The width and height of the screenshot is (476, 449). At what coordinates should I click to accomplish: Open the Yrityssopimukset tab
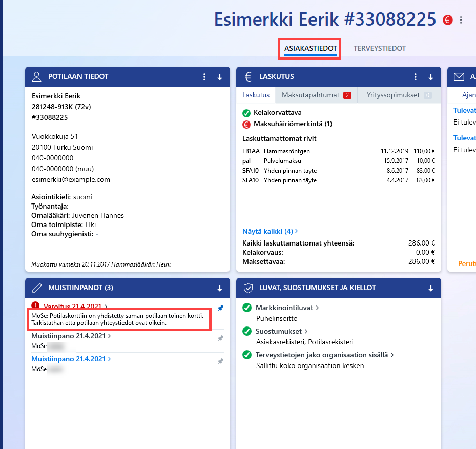click(x=399, y=95)
